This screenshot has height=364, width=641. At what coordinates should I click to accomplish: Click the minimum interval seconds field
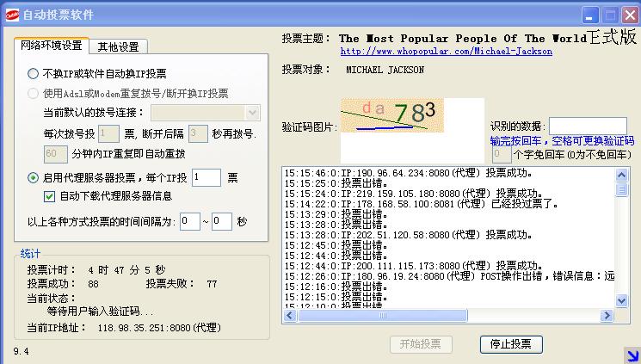(190, 221)
